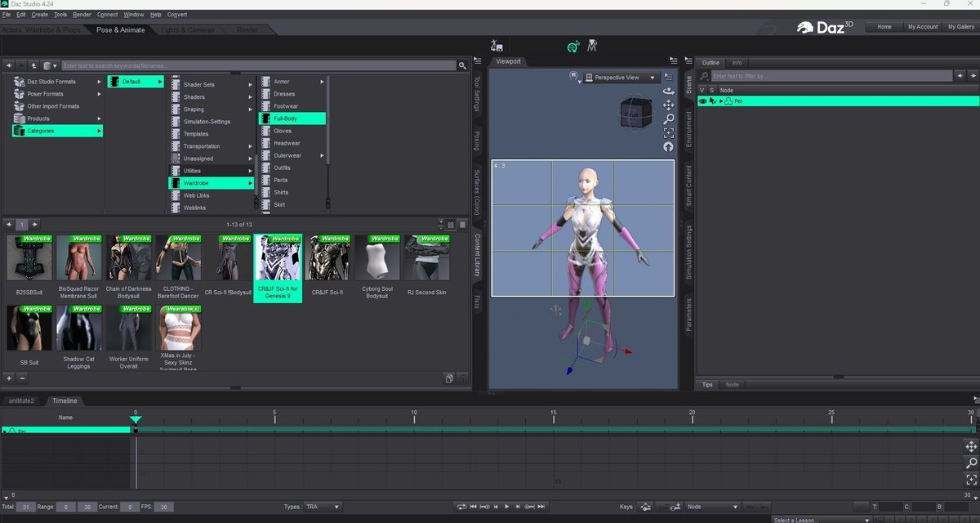Toggle visibility eye for Pei node
The height and width of the screenshot is (523, 980).
click(x=702, y=101)
